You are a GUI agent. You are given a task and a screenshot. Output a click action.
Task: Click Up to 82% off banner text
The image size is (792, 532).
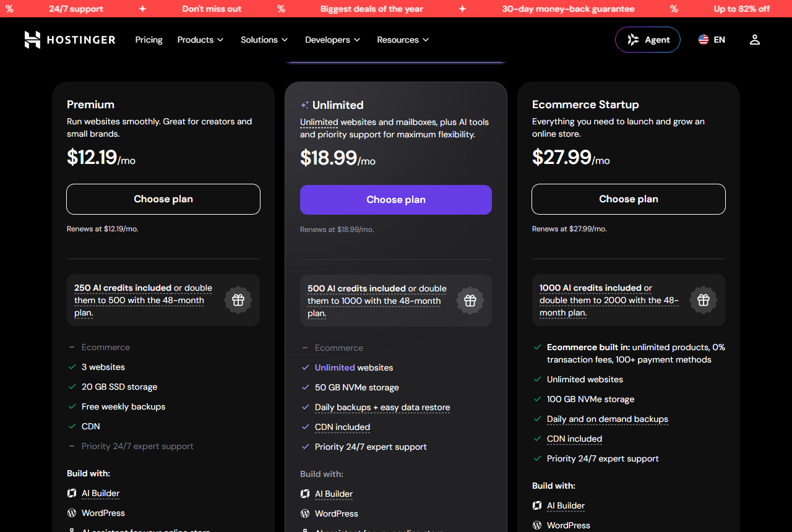click(741, 9)
